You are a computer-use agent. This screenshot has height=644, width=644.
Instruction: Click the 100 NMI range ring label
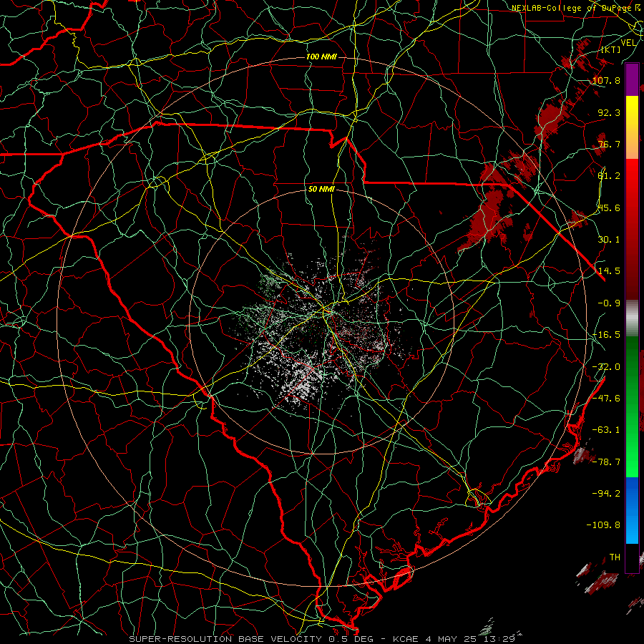[x=321, y=57]
